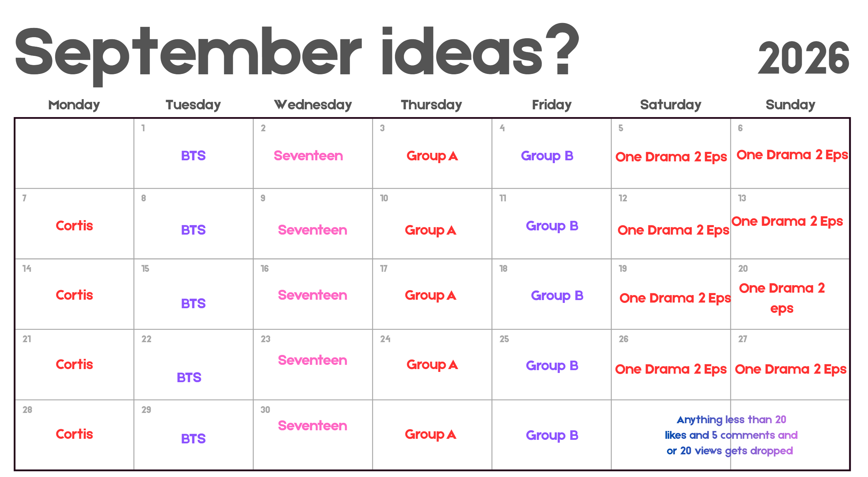This screenshot has width=868, height=477.
Task: Click Cortis entry on September 14
Action: (74, 295)
